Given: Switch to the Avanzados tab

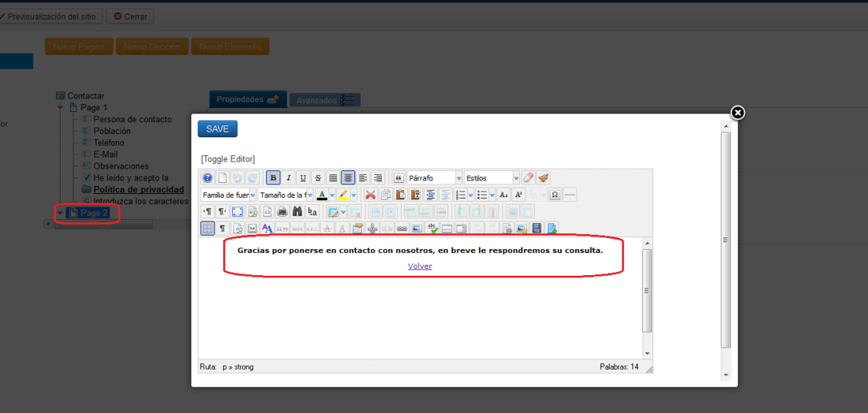Looking at the screenshot, I should 324,101.
